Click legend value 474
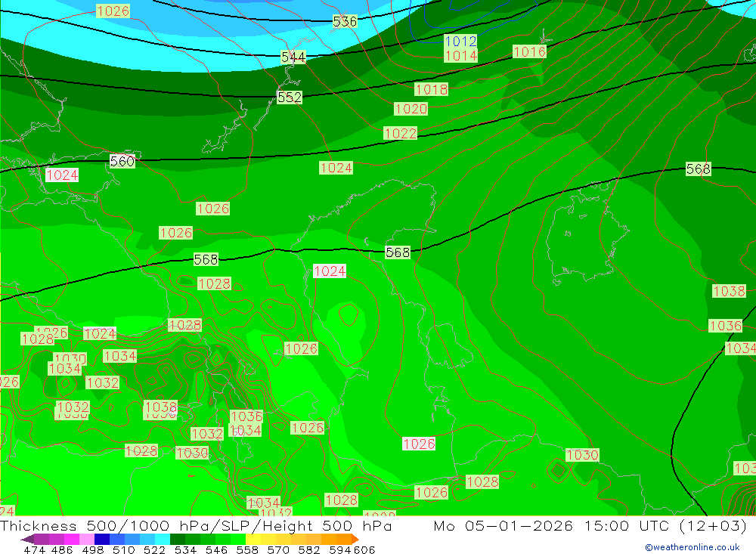The width and height of the screenshot is (756, 554). click(34, 549)
